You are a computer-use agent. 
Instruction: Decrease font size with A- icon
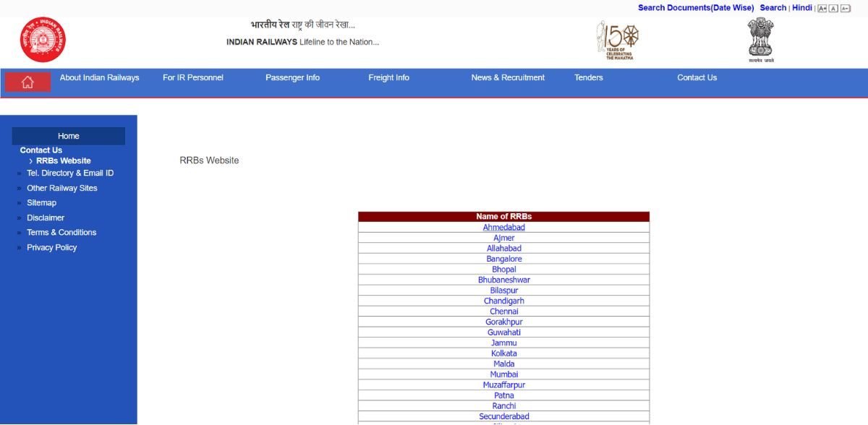click(x=845, y=9)
